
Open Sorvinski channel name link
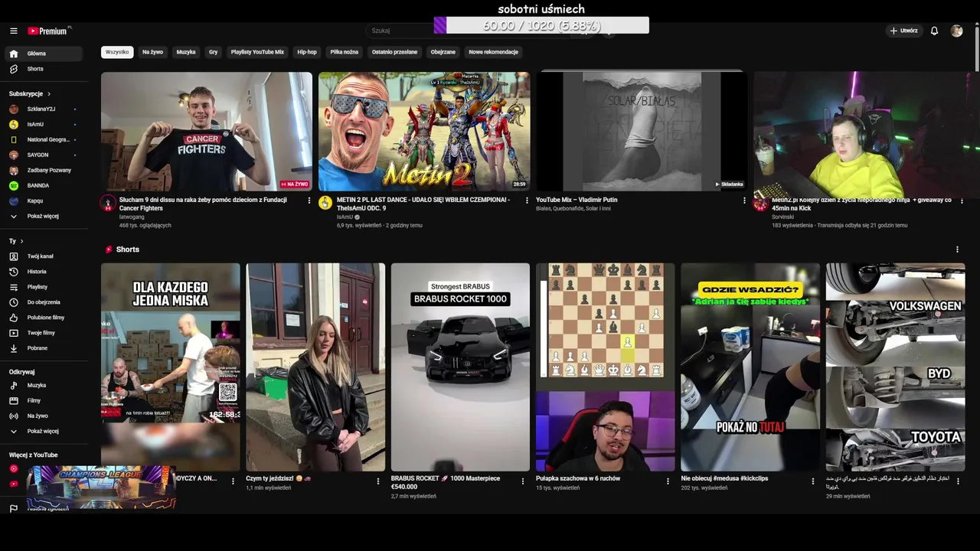[x=782, y=217]
